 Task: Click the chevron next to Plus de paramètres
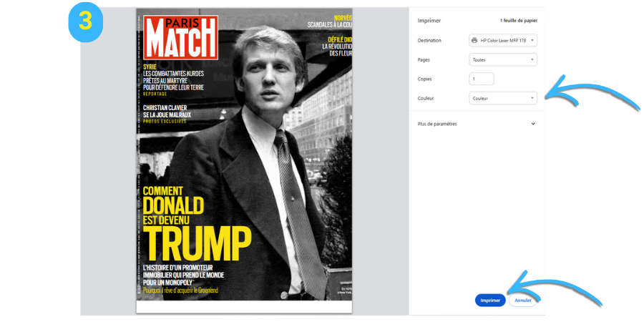(533, 124)
